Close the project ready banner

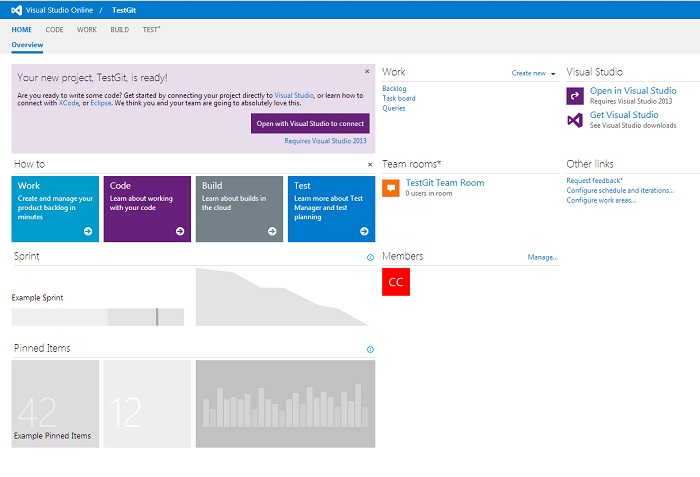tap(367, 71)
